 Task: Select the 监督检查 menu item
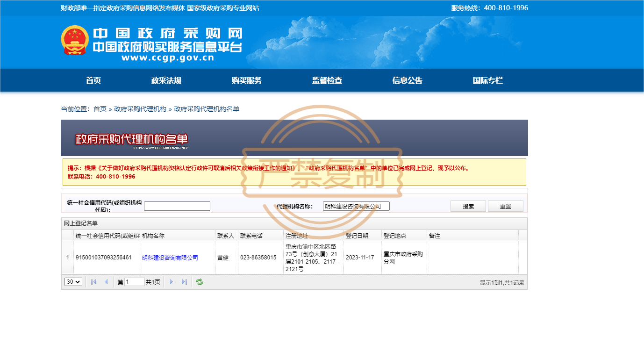point(327,80)
